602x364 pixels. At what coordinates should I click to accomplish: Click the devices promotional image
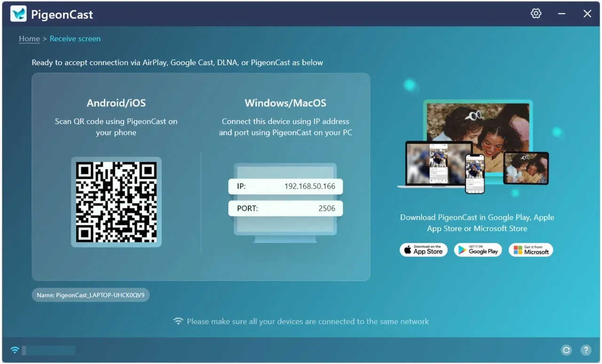[473, 147]
